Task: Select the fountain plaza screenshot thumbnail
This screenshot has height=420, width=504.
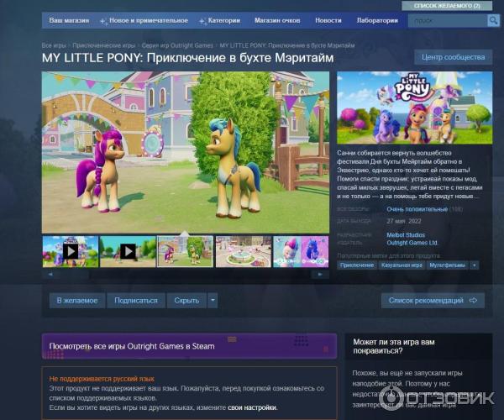Action: 244,252
